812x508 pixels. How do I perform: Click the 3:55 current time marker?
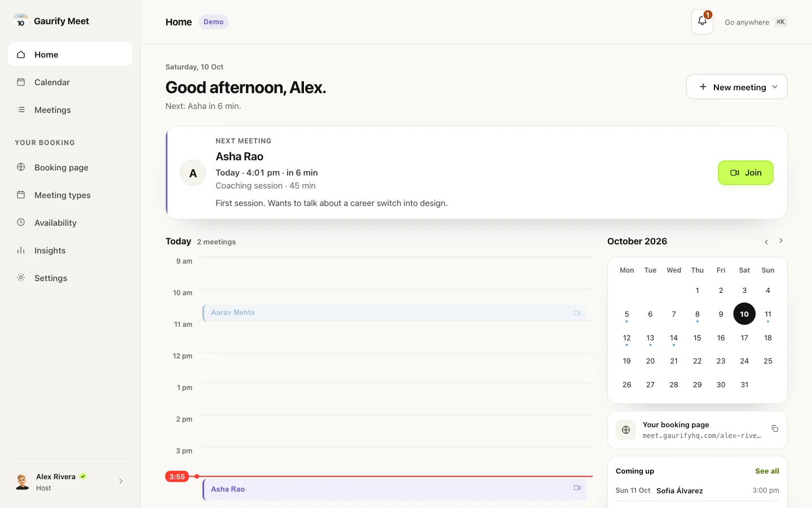(177, 476)
